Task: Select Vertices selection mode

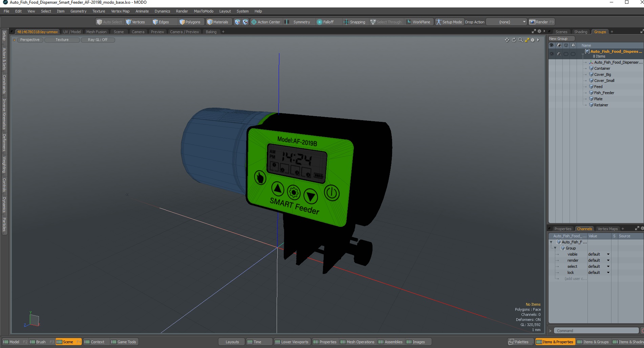Action: [135, 22]
